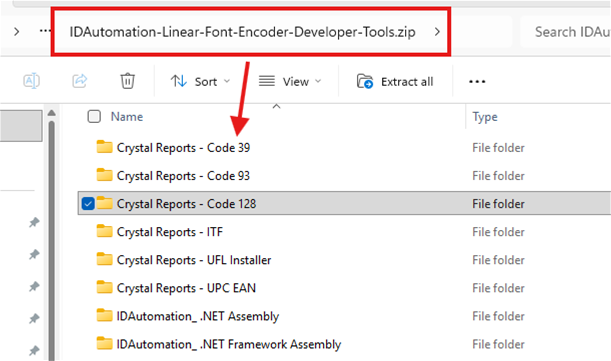611x361 pixels.
Task: Select the Crystal Reports - ITF folder
Action: coord(170,232)
